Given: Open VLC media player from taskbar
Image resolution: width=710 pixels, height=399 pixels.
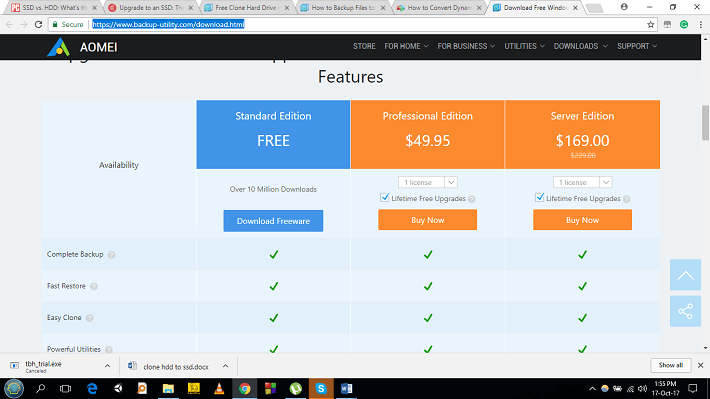Looking at the screenshot, I should [219, 389].
